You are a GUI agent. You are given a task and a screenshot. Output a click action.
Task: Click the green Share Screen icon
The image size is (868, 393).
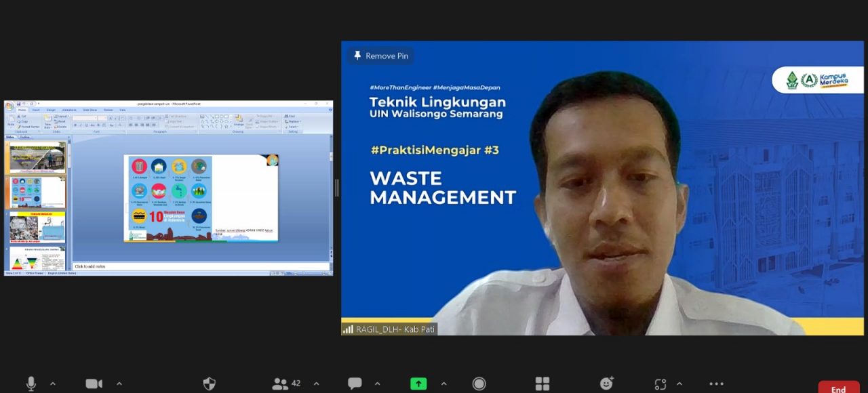click(x=418, y=384)
